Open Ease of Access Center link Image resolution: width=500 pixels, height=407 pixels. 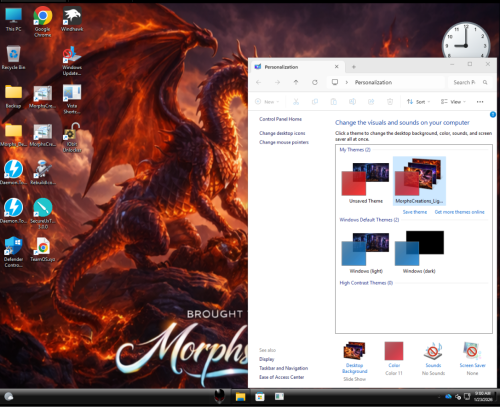pyautogui.click(x=282, y=377)
